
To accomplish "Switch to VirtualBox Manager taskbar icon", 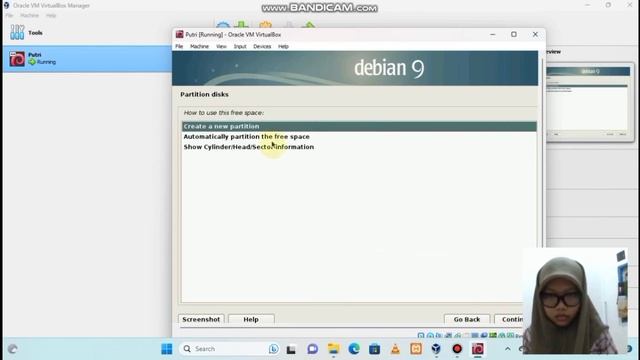I will 436,349.
